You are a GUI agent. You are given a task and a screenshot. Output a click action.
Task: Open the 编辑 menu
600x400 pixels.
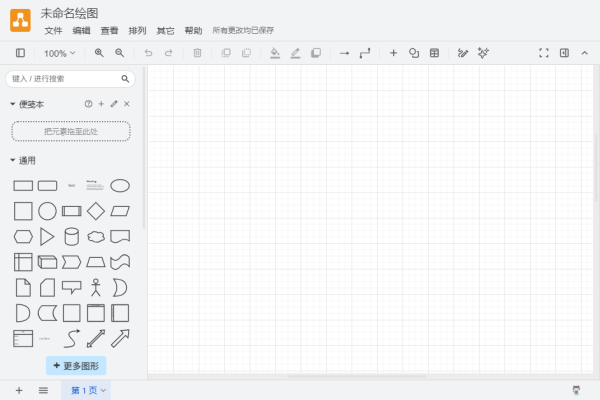point(82,31)
